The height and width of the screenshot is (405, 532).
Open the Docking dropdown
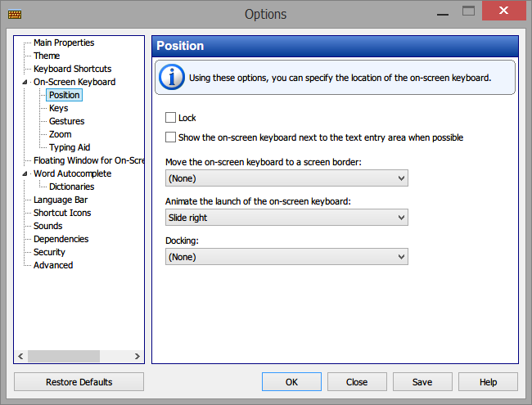286,257
